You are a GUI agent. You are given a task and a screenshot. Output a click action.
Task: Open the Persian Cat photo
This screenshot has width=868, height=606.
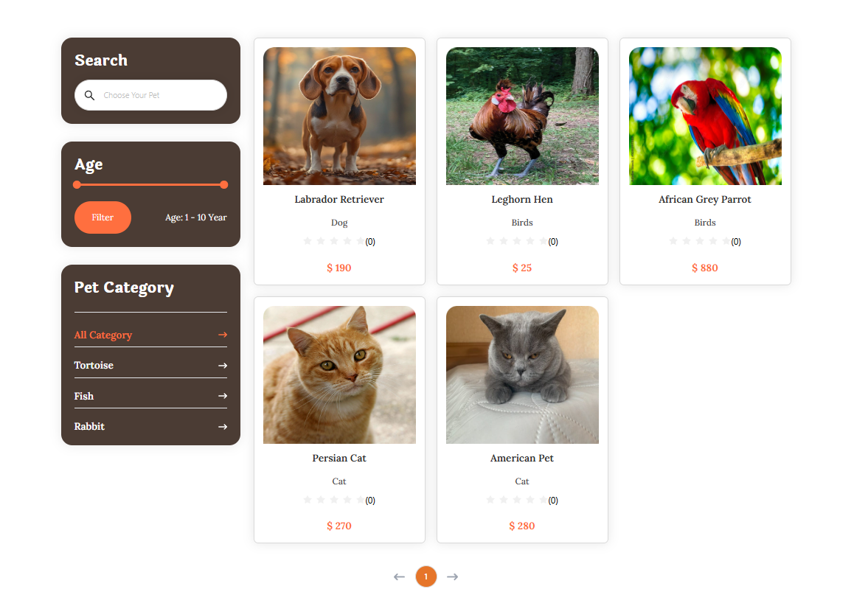[339, 375]
